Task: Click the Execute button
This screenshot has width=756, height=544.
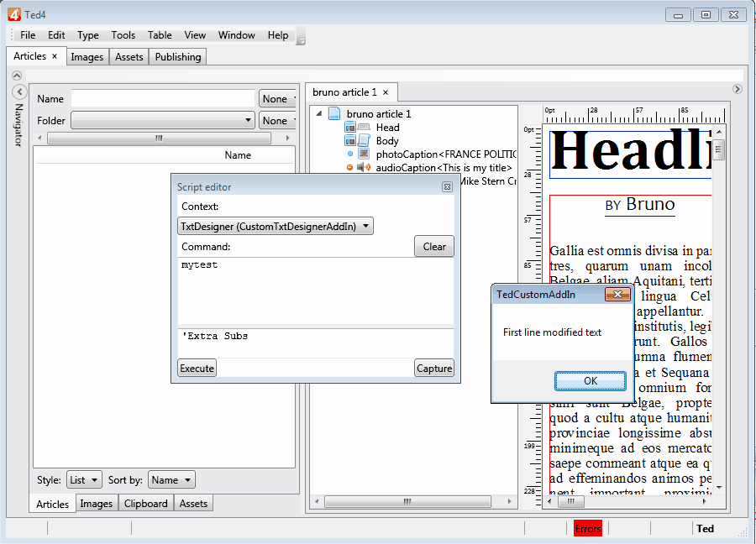Action: tap(197, 369)
